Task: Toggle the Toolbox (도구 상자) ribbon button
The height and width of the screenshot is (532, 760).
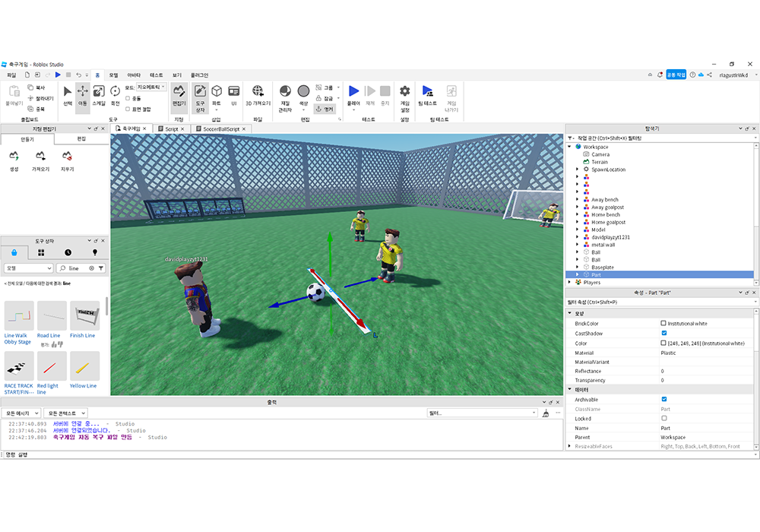Action: [x=200, y=98]
